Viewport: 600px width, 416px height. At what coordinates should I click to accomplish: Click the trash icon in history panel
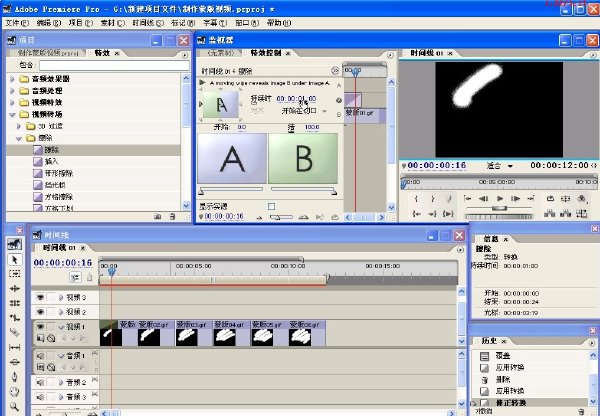click(x=581, y=412)
